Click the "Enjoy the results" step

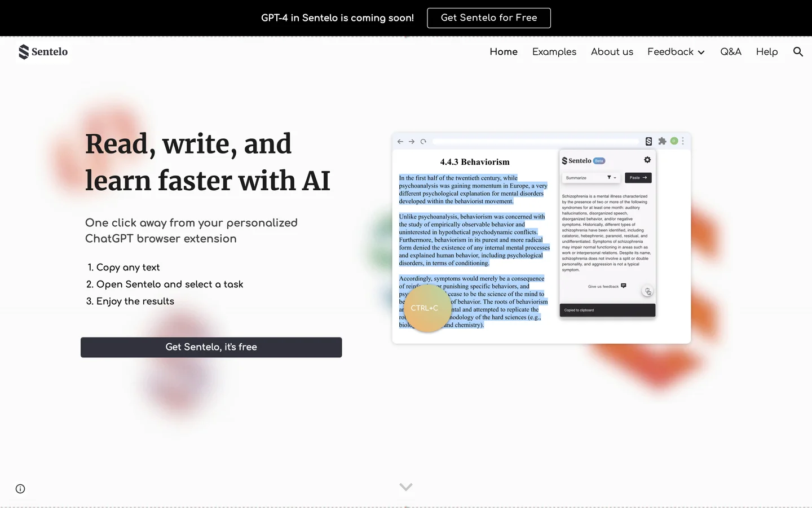pyautogui.click(x=135, y=301)
